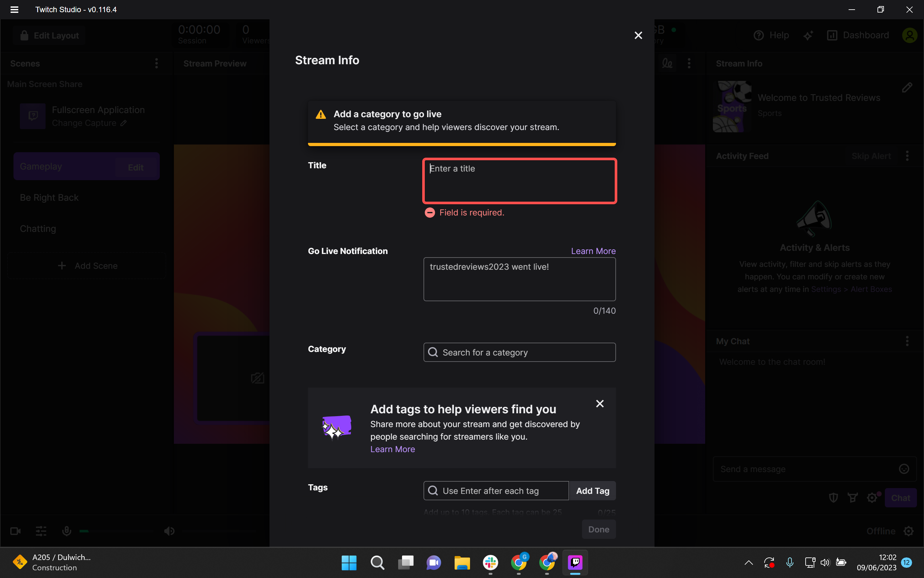Open Settings > Alert Boxes link
This screenshot has width=924, height=578.
(851, 289)
